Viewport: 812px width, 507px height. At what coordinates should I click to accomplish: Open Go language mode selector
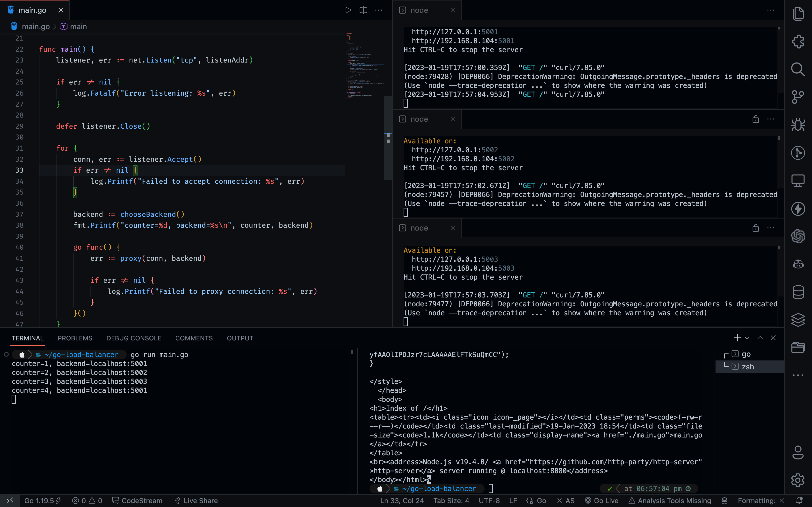coord(541,500)
